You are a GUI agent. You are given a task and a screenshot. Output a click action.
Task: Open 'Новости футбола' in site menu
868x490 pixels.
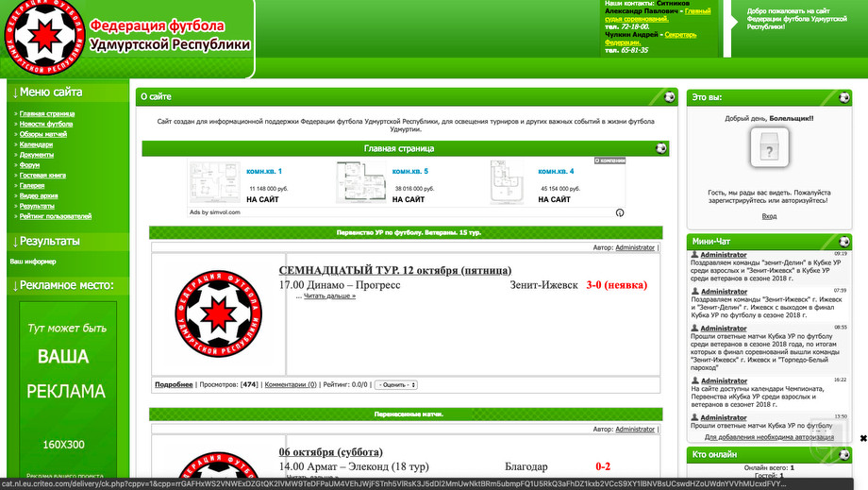point(46,124)
